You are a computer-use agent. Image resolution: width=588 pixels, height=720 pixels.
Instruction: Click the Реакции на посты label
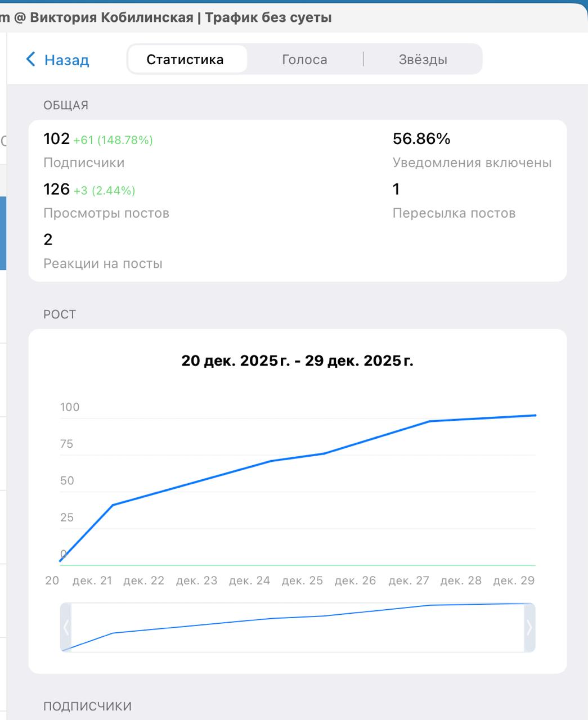click(103, 263)
